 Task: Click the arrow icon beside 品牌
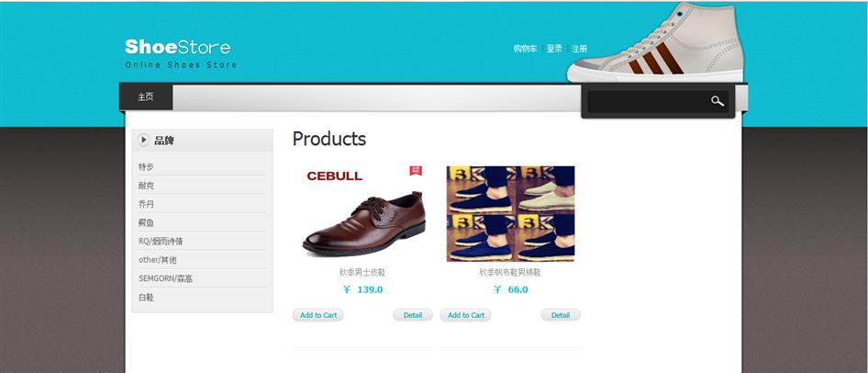[x=143, y=141]
